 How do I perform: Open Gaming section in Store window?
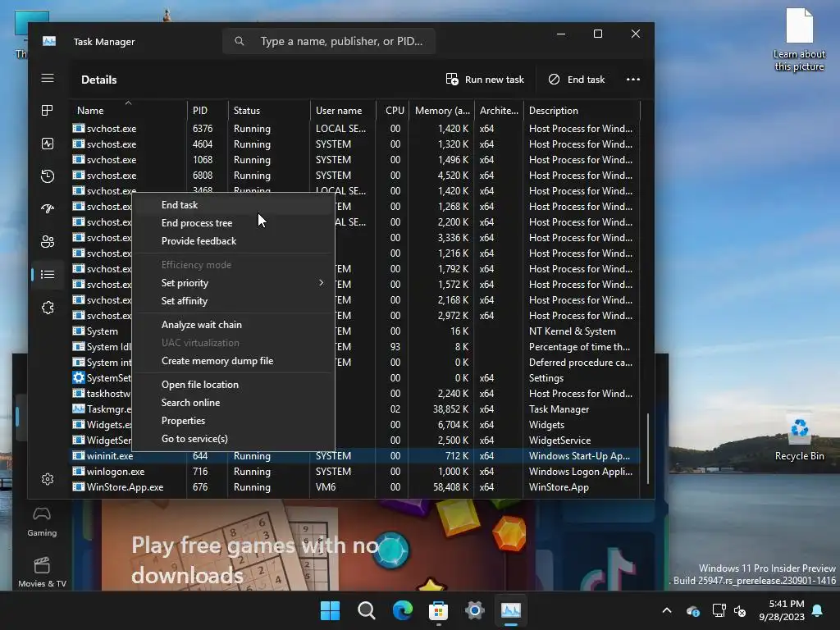(x=43, y=523)
